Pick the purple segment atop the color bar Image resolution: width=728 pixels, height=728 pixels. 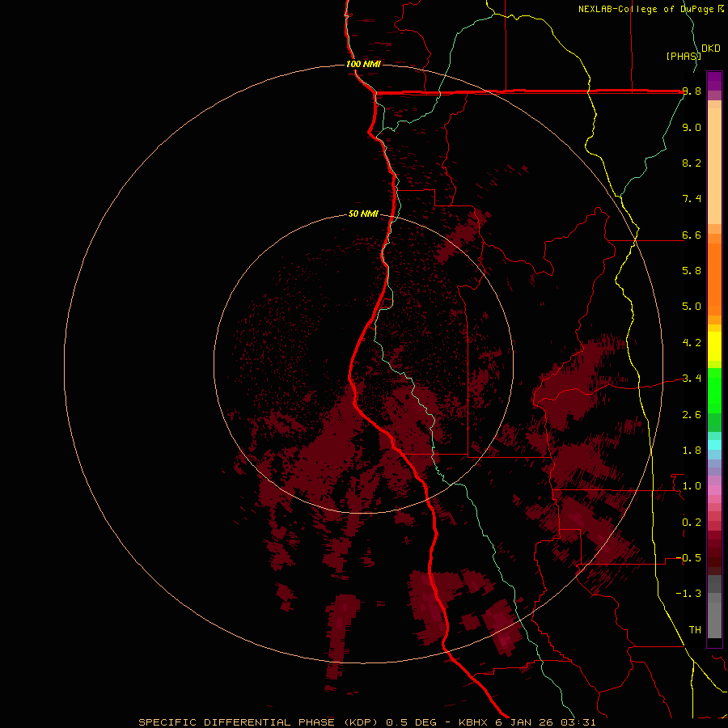[714, 81]
